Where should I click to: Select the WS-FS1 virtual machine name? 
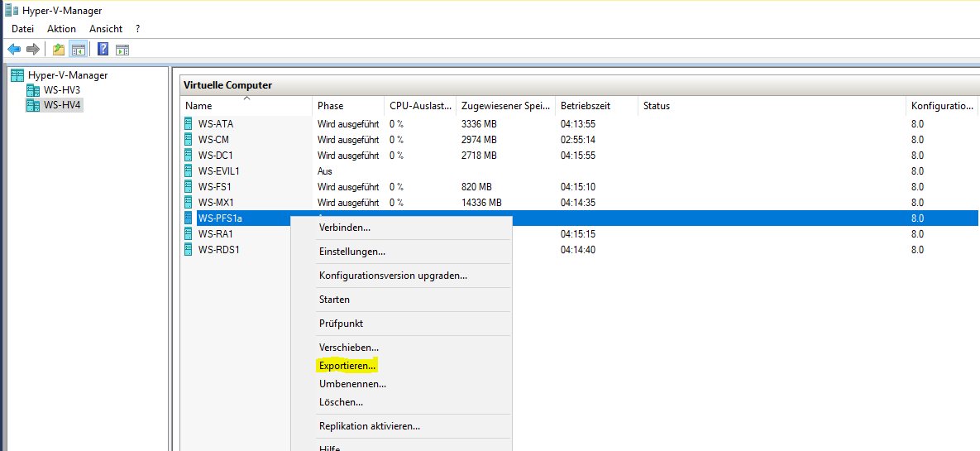coord(215,186)
